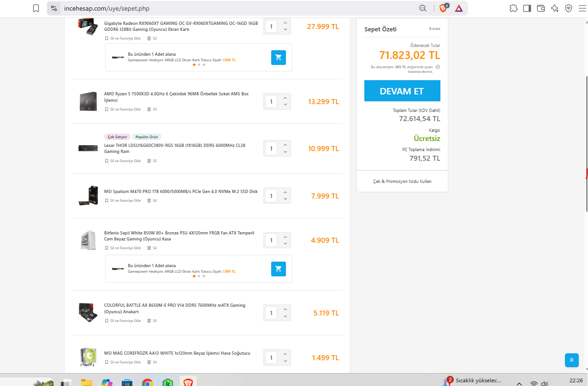Click quantity field of MSI Spatium M470
This screenshot has height=386, width=588.
click(x=271, y=196)
